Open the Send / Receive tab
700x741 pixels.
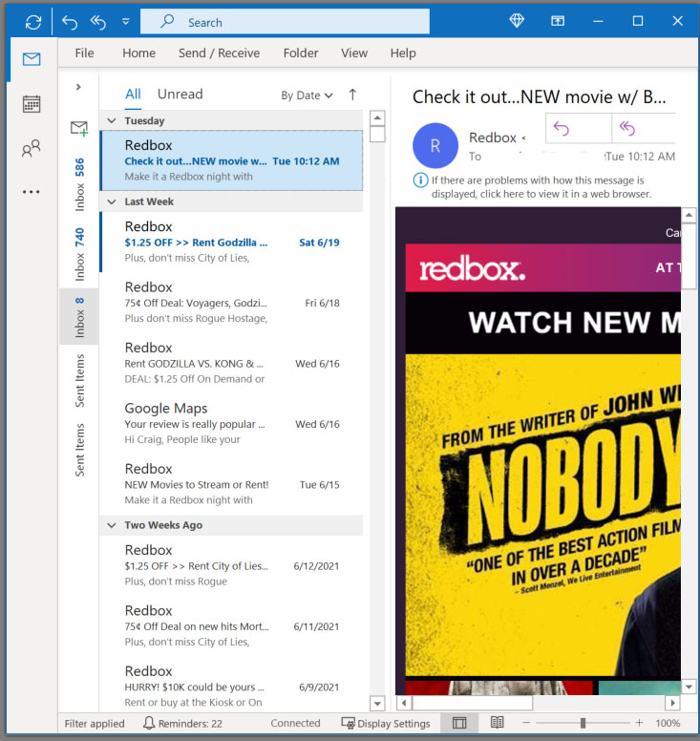click(219, 53)
